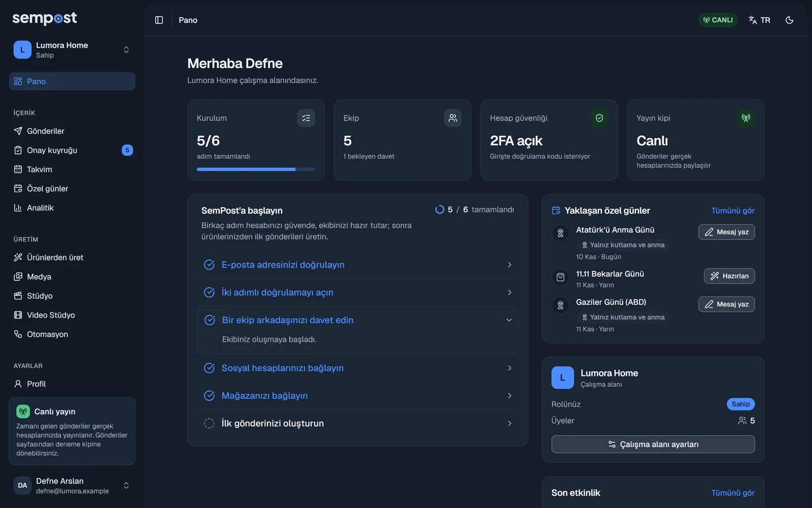
Task: Open Profil in the settings section
Action: [72, 384]
